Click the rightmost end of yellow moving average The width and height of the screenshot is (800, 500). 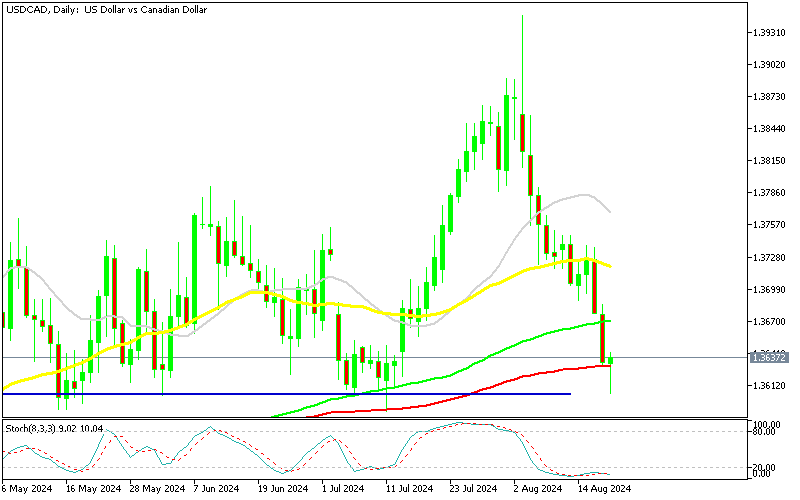[x=611, y=266]
